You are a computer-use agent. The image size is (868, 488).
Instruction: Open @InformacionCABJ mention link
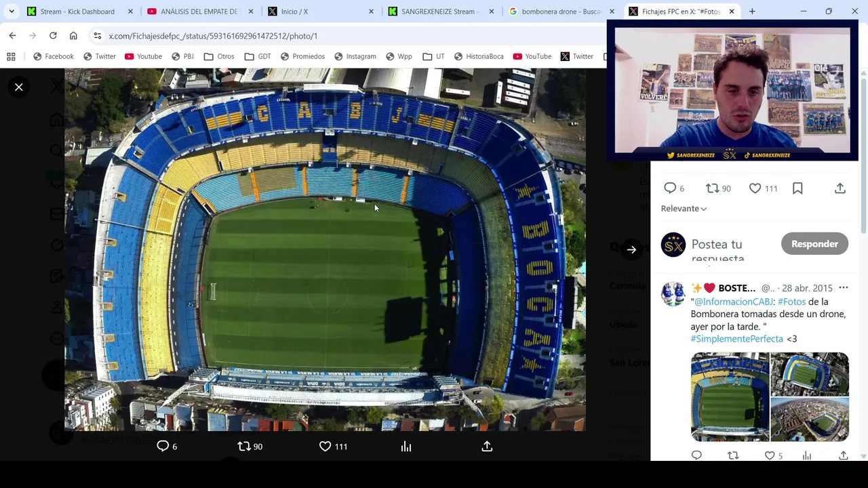click(x=734, y=302)
